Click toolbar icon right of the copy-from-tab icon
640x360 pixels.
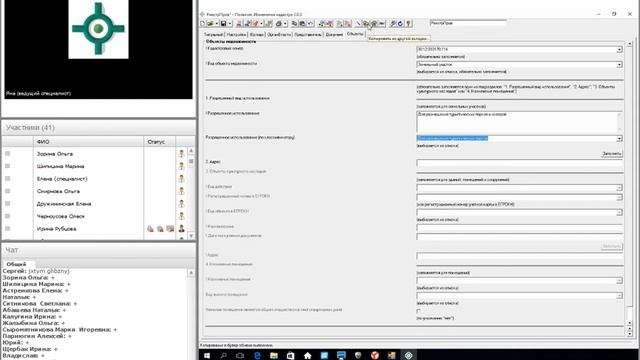point(373,24)
